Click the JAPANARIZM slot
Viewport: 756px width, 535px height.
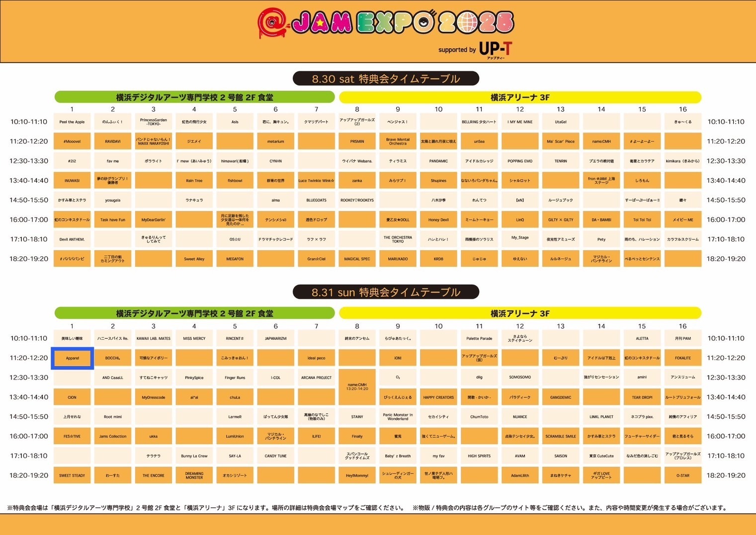276,338
